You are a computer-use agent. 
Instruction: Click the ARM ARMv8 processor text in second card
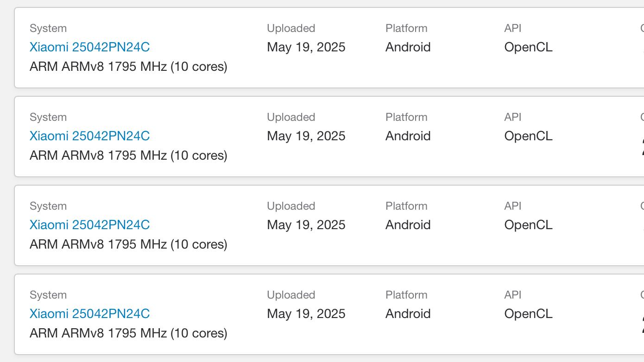pyautogui.click(x=128, y=156)
